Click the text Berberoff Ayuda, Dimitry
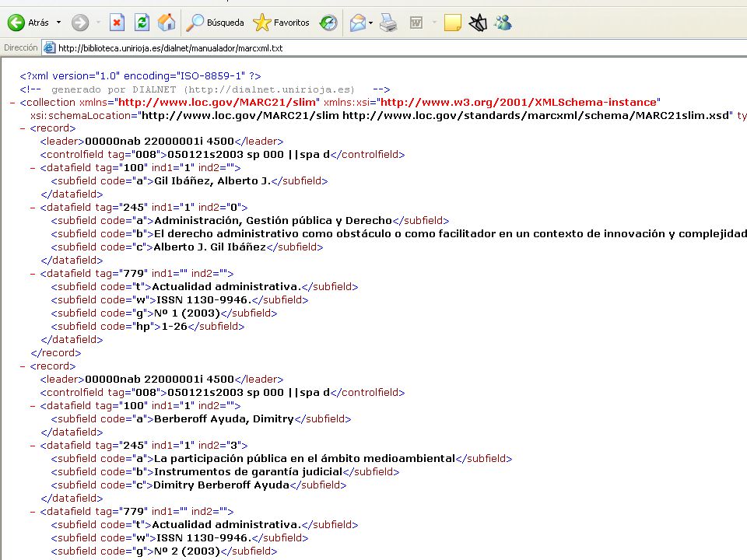Viewport: 747px width, 560px height. pyautogui.click(x=224, y=419)
